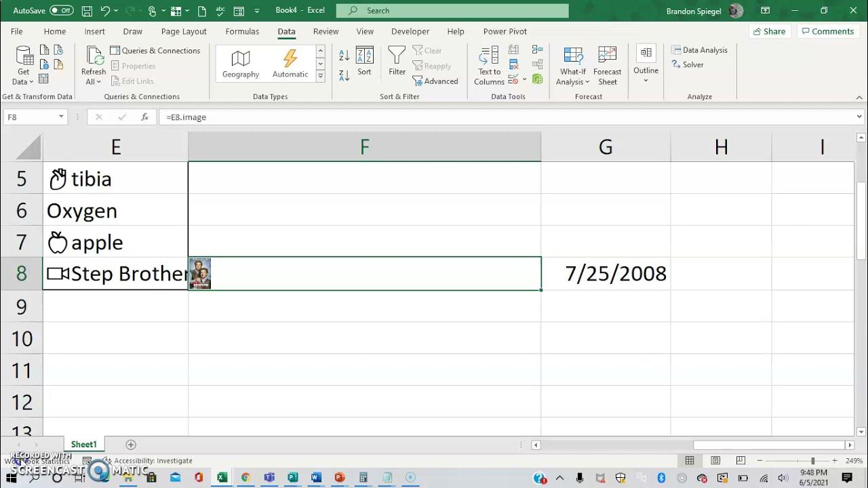Click the Share button
This screenshot has width=868, height=488.
768,31
